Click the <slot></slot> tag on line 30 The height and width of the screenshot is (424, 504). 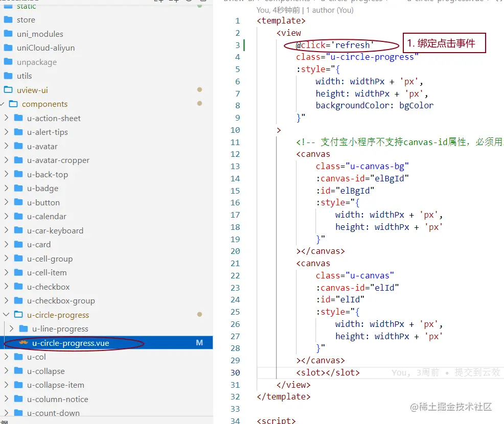328,372
